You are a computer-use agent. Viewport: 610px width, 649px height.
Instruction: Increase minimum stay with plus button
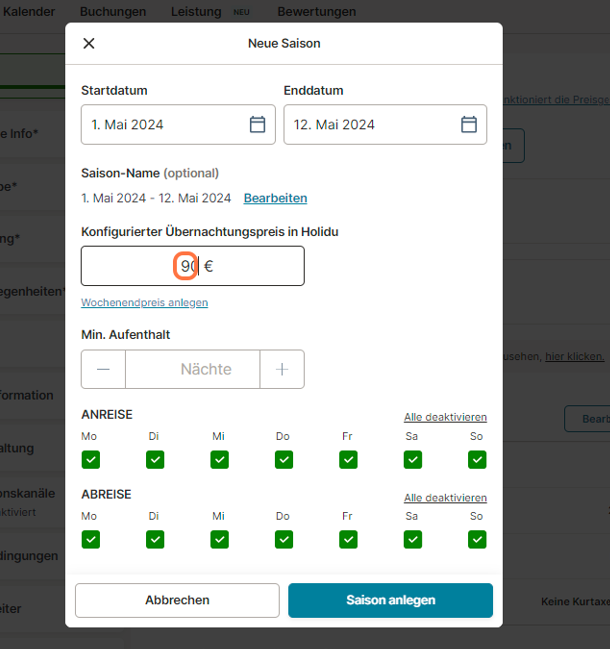coord(282,369)
